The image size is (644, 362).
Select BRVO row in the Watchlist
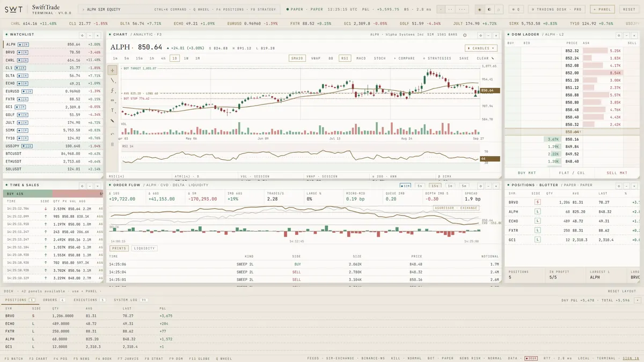(52, 52)
